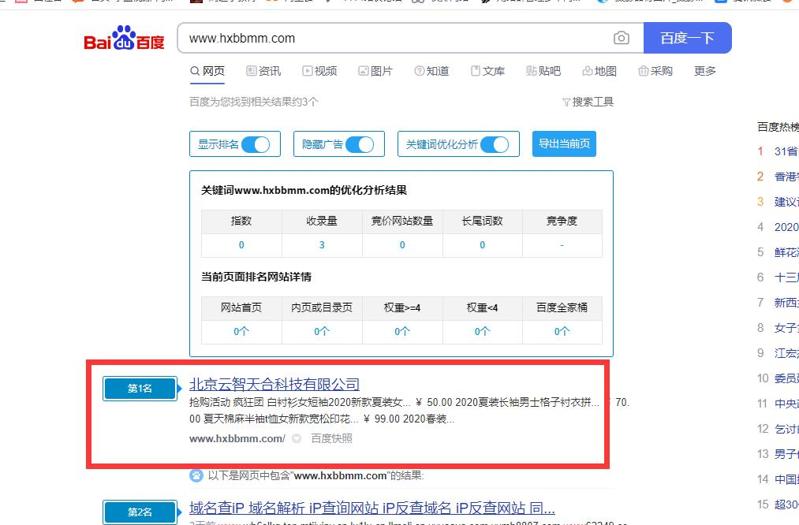
Task: Expand the 搜索工具 search tools filter
Action: pyautogui.click(x=588, y=102)
